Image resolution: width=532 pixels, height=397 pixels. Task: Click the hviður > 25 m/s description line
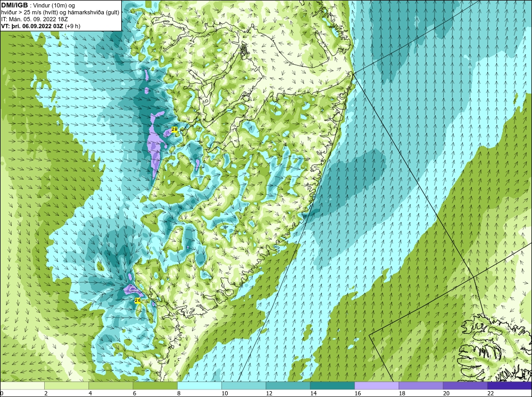61,12
